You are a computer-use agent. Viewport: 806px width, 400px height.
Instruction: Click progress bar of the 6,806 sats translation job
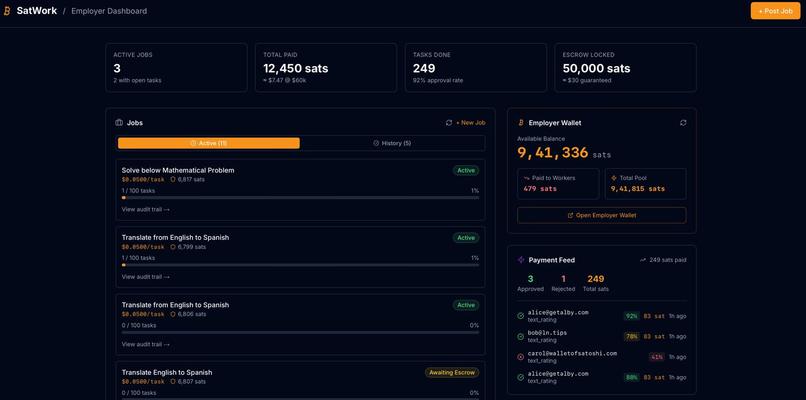[x=300, y=332]
